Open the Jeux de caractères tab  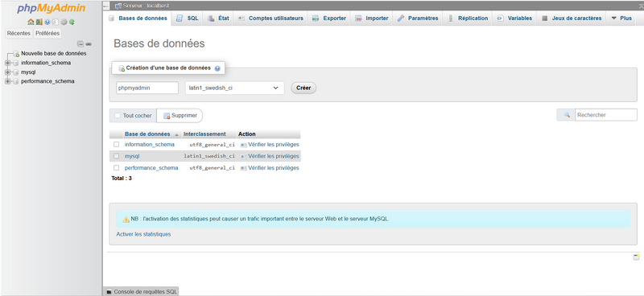coord(572,18)
